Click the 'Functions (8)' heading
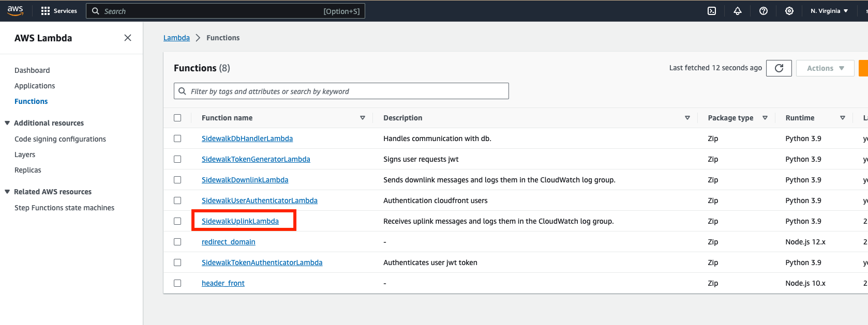 coord(202,68)
